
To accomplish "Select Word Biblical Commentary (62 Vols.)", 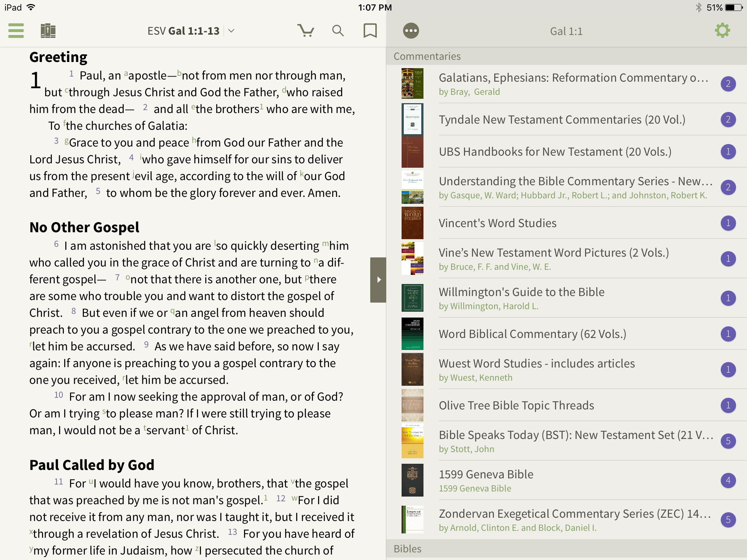I will tap(566, 334).
